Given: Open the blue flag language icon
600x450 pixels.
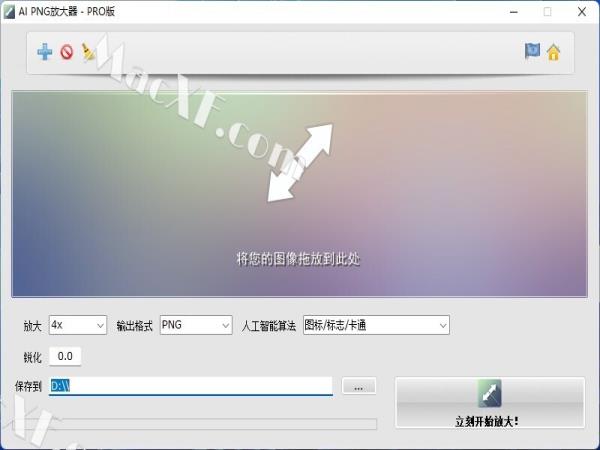Looking at the screenshot, I should point(532,51).
